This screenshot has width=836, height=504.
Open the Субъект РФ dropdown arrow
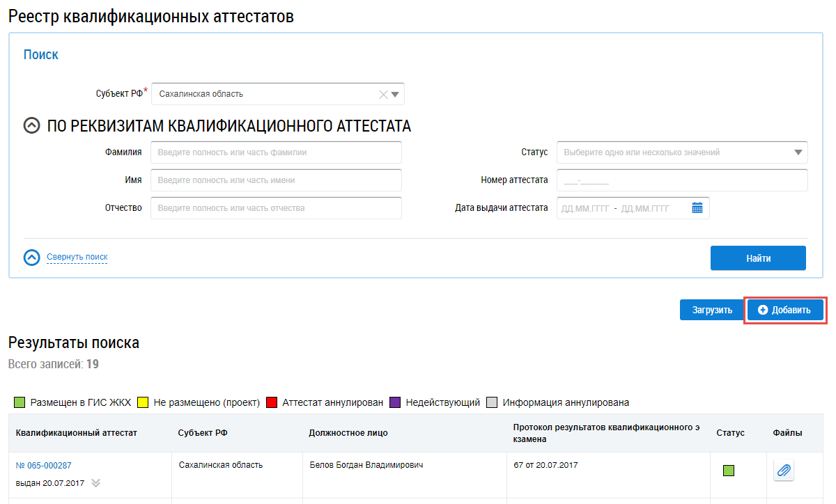[395, 94]
